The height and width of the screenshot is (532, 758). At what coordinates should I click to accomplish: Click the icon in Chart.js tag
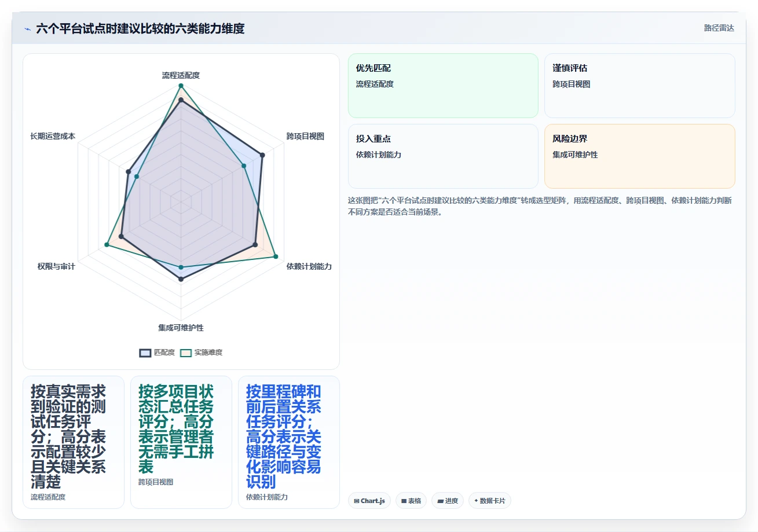357,501
